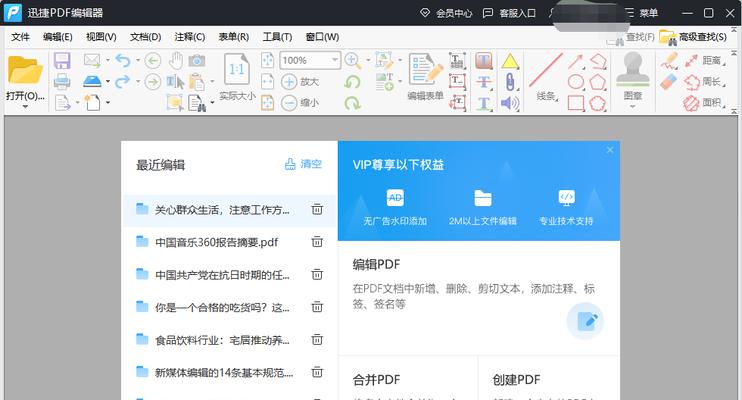Open 会员中心 member center in title bar
Image resolution: width=742 pixels, height=400 pixels.
446,13
